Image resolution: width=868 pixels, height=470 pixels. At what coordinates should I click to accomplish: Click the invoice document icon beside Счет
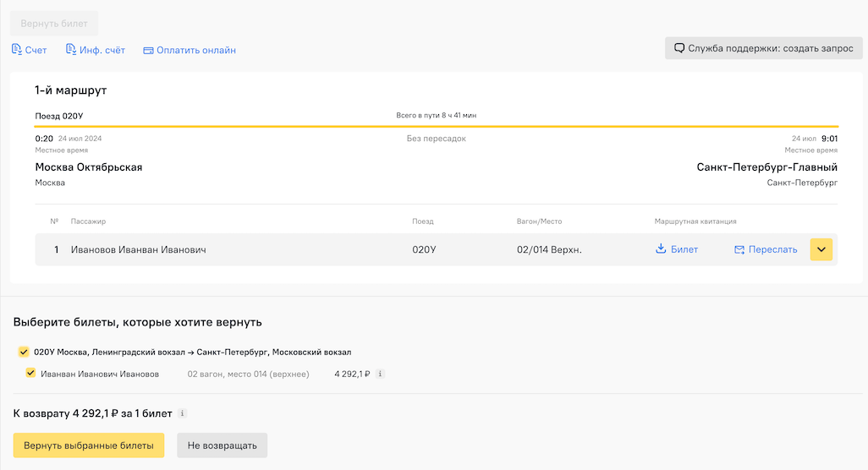coord(17,49)
